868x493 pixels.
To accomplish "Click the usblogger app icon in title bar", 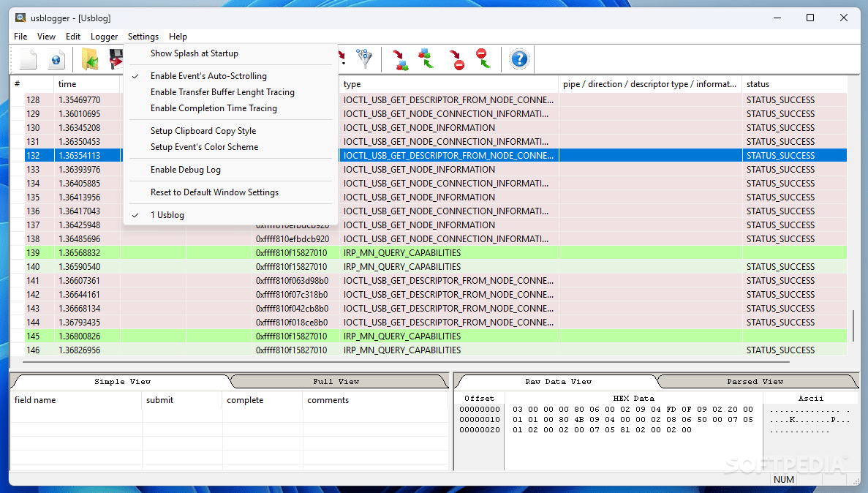I will 20,18.
